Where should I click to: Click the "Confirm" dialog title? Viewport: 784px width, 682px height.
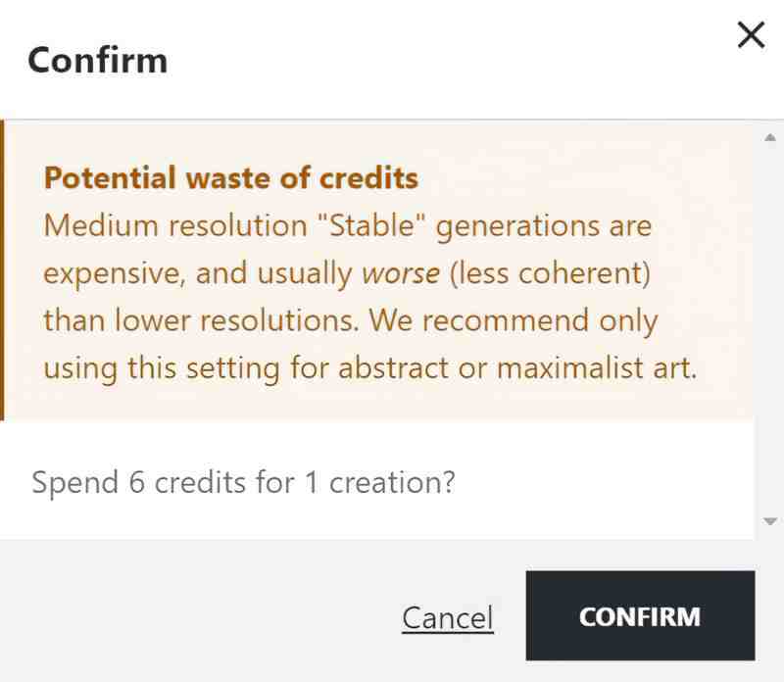(97, 61)
